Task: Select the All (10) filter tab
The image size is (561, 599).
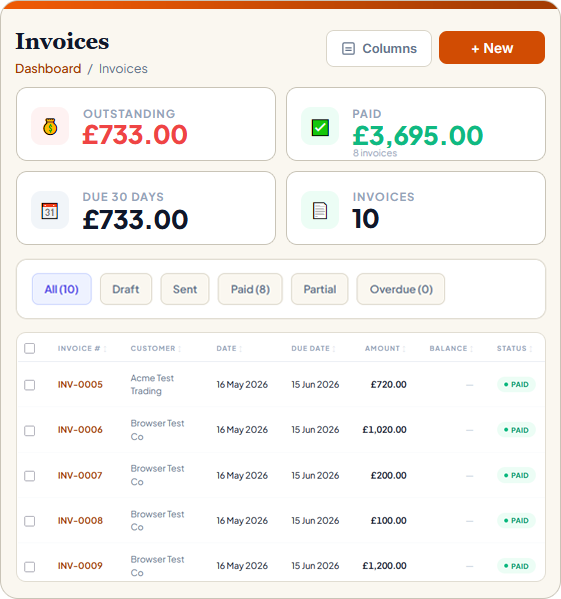Action: [x=61, y=289]
